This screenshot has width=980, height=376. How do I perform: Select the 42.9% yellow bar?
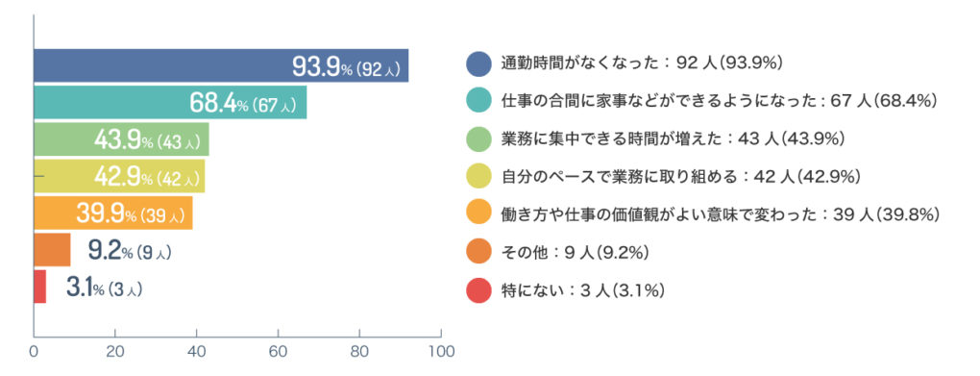coord(119,176)
